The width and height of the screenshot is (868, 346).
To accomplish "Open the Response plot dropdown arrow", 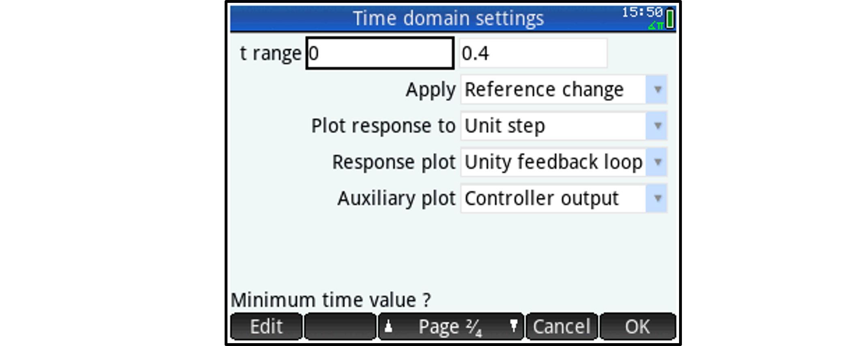I will [x=657, y=162].
